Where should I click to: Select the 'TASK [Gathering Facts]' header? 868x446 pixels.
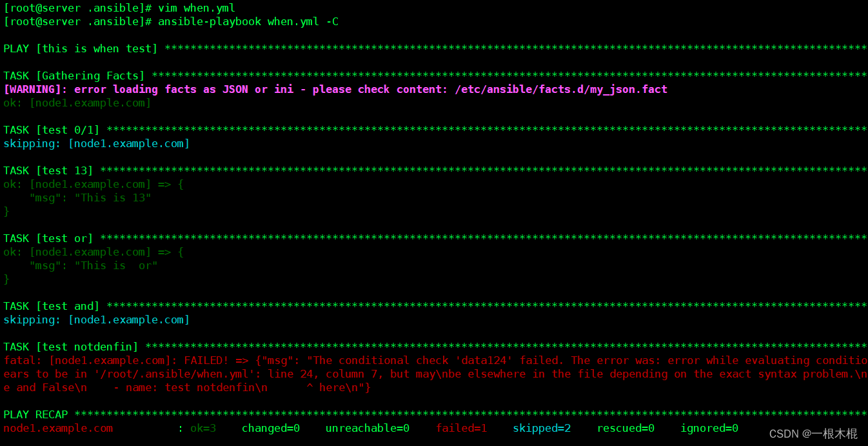(x=74, y=76)
